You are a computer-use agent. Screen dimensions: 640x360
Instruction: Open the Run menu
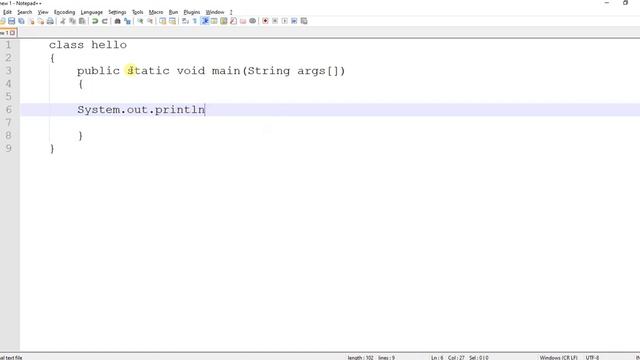pos(173,12)
